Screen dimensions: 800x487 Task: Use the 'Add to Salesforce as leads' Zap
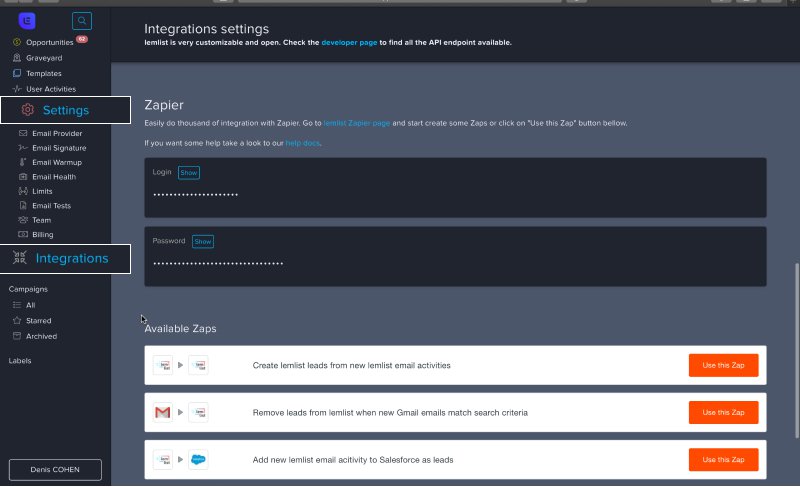(723, 459)
